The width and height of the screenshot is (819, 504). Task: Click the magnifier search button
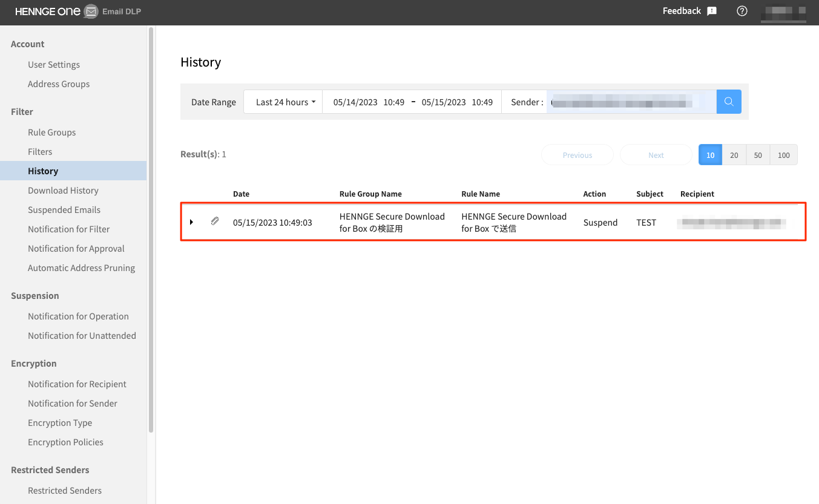[729, 102]
